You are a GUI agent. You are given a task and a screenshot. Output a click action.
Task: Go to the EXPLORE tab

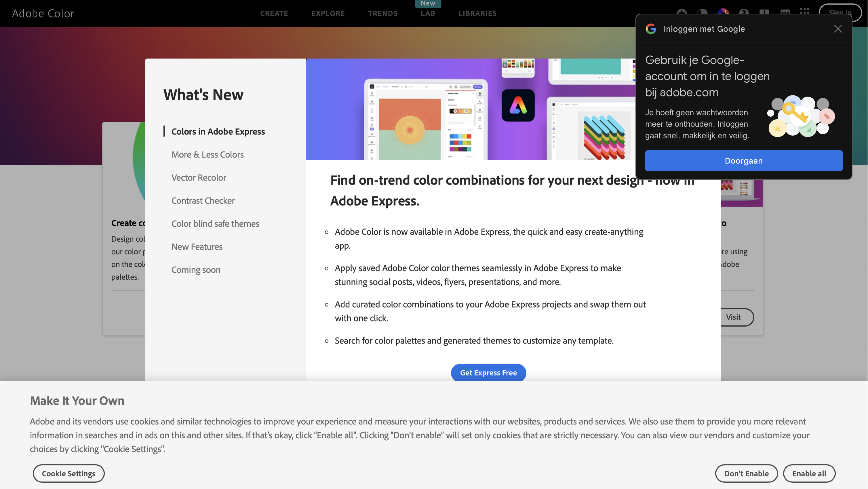coord(328,14)
